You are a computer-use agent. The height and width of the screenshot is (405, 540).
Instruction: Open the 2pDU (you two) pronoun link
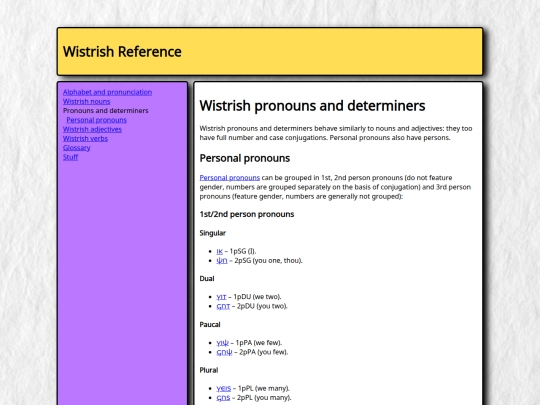click(223, 306)
